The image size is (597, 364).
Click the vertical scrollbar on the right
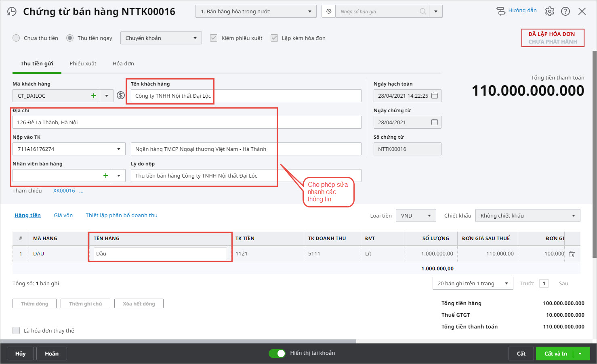(594, 153)
